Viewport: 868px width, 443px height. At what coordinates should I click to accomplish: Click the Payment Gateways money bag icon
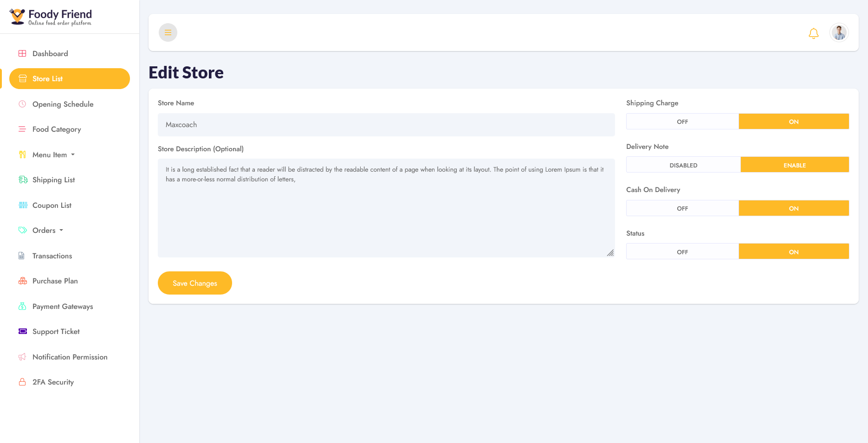pos(22,306)
